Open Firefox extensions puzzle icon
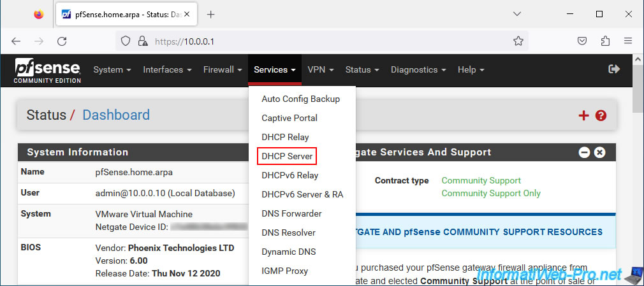This screenshot has height=286, width=644. [x=605, y=41]
